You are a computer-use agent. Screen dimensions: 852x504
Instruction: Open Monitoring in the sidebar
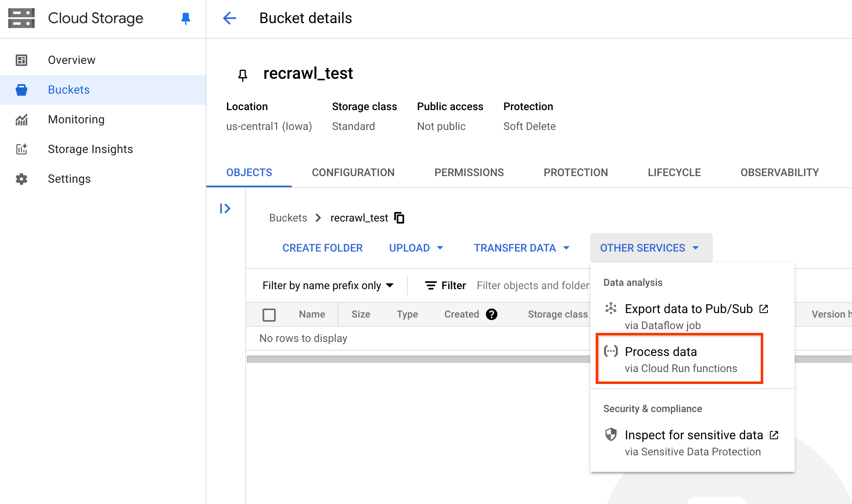pos(103,120)
